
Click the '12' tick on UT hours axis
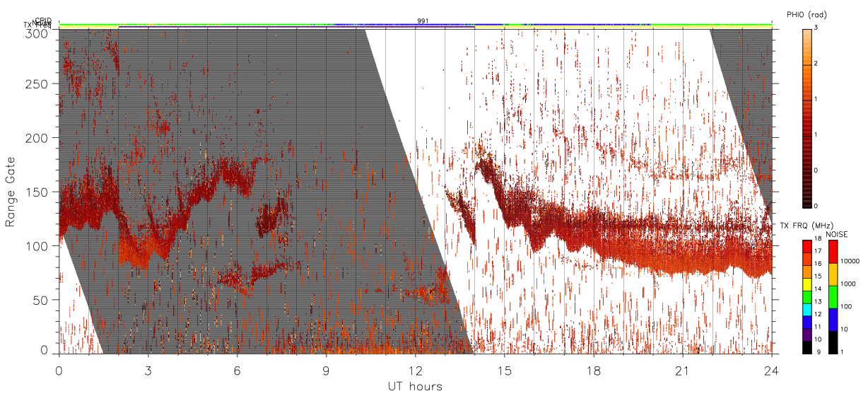pyautogui.click(x=416, y=371)
